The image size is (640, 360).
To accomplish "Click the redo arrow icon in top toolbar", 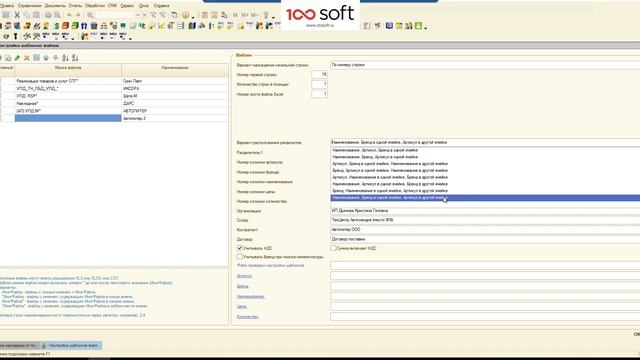I will [x=78, y=15].
